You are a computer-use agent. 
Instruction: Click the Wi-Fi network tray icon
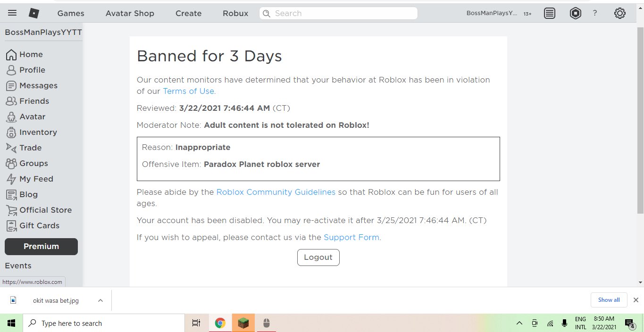click(x=550, y=323)
